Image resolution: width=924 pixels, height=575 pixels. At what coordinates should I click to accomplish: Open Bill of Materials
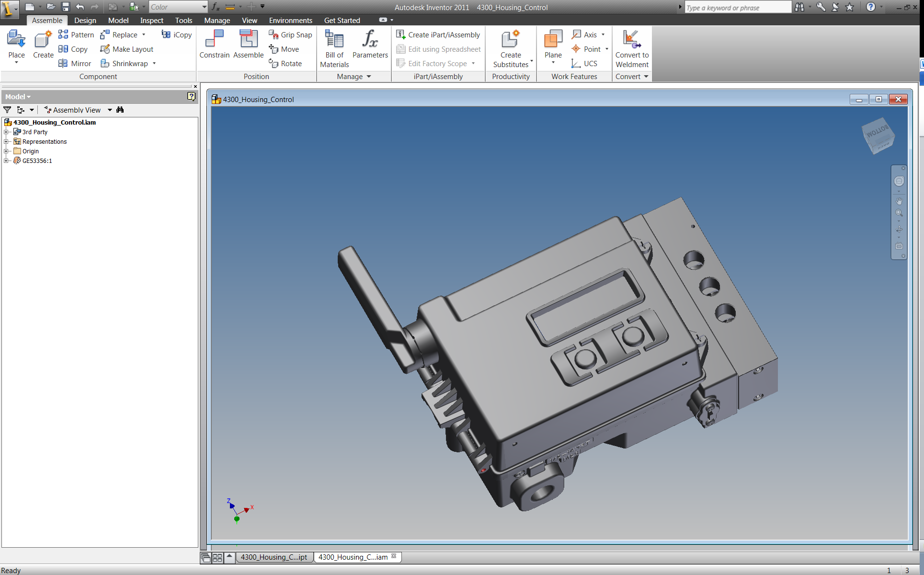(334, 48)
